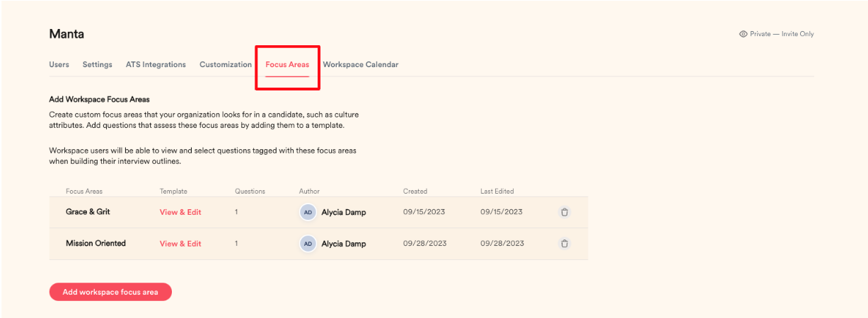
Task: Click the Add Workspace Focus Areas heading
Action: tap(99, 100)
